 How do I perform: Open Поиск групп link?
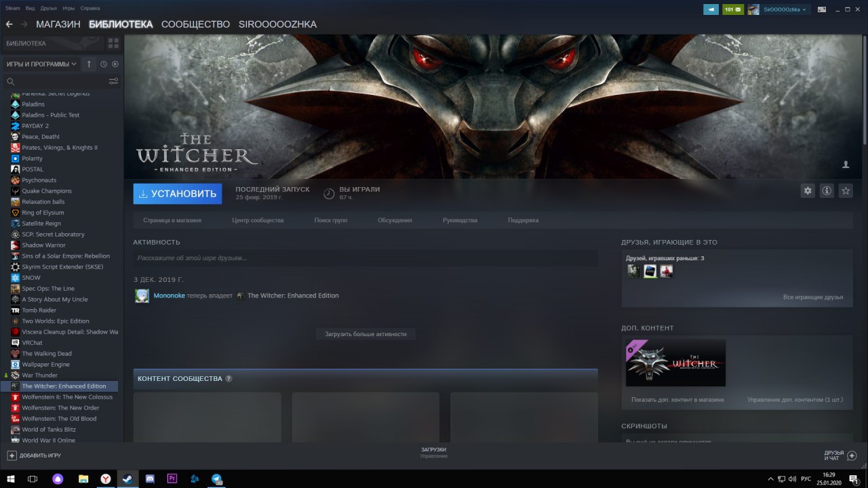[x=331, y=220]
